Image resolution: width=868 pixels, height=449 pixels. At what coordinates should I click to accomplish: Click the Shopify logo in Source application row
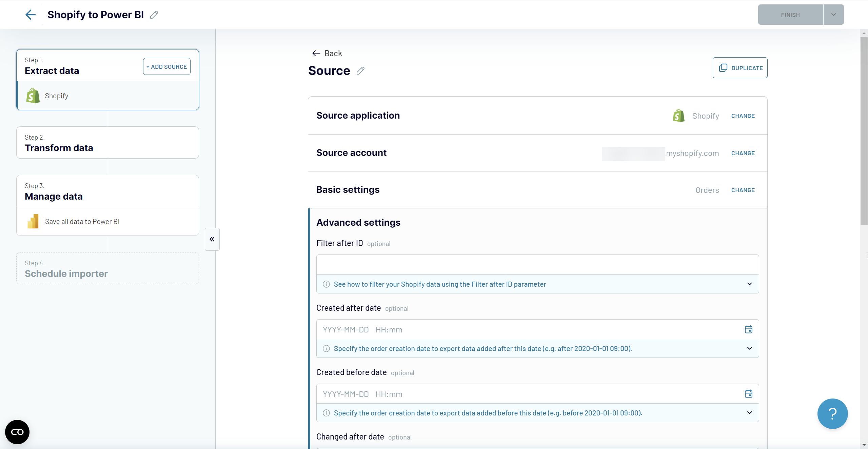pyautogui.click(x=679, y=116)
